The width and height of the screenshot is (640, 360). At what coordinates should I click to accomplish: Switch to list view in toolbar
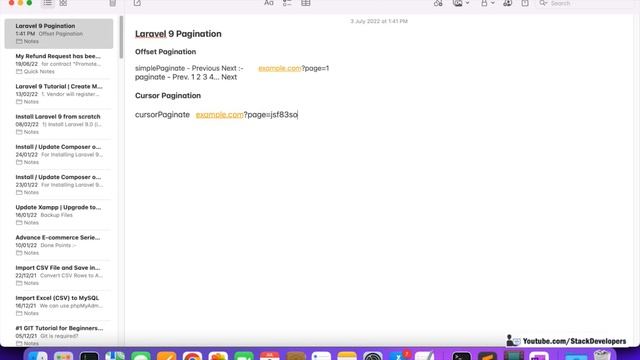pos(47,3)
